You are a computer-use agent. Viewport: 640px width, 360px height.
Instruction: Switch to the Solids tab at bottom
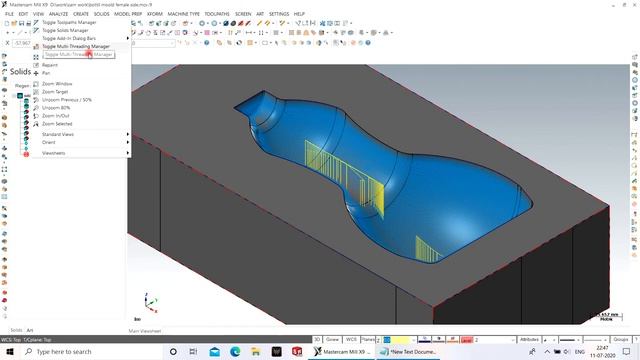point(16,330)
